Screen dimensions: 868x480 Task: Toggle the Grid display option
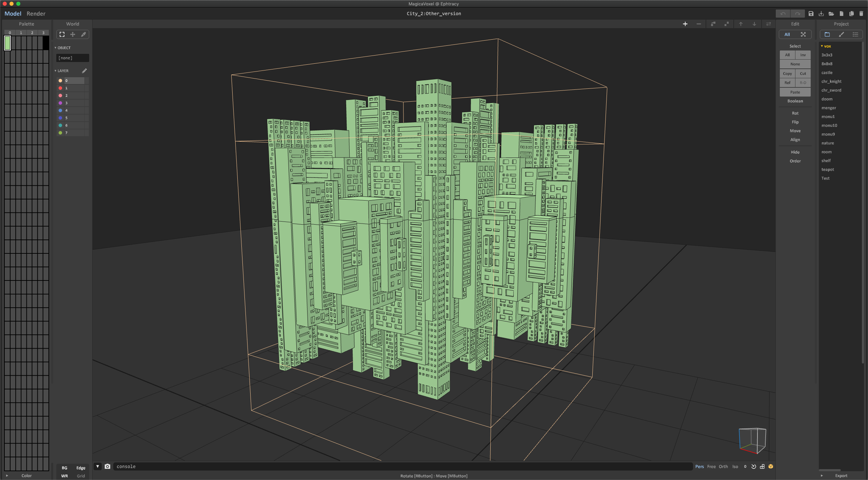(x=81, y=476)
